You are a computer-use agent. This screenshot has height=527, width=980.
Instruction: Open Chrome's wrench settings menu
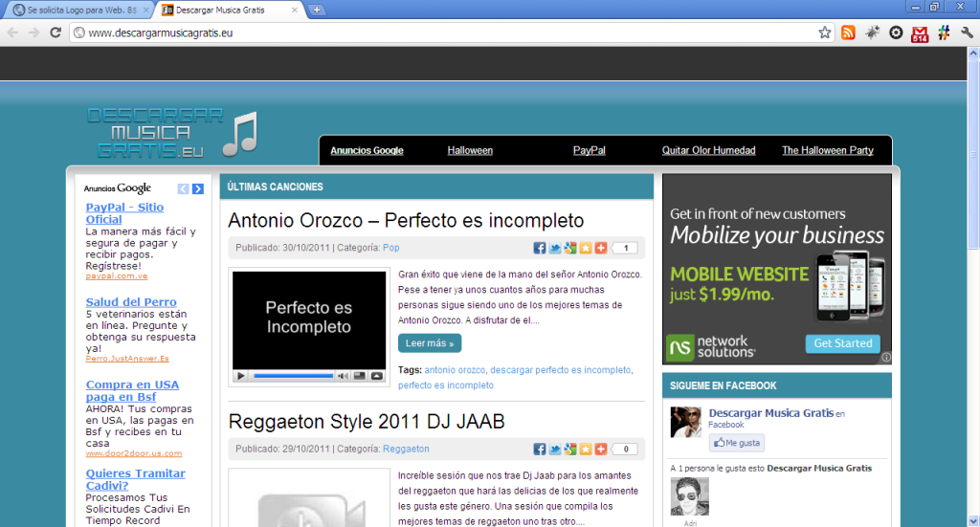[x=967, y=33]
